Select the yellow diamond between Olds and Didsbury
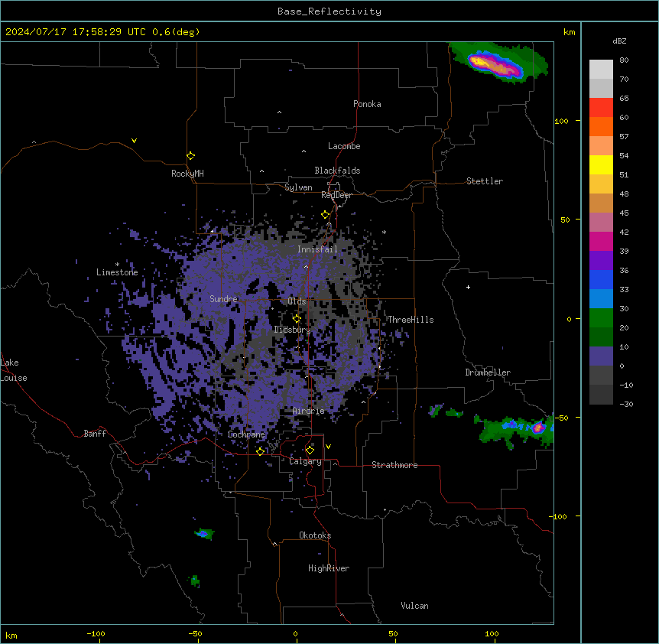The height and width of the screenshot is (644, 659). click(x=297, y=319)
